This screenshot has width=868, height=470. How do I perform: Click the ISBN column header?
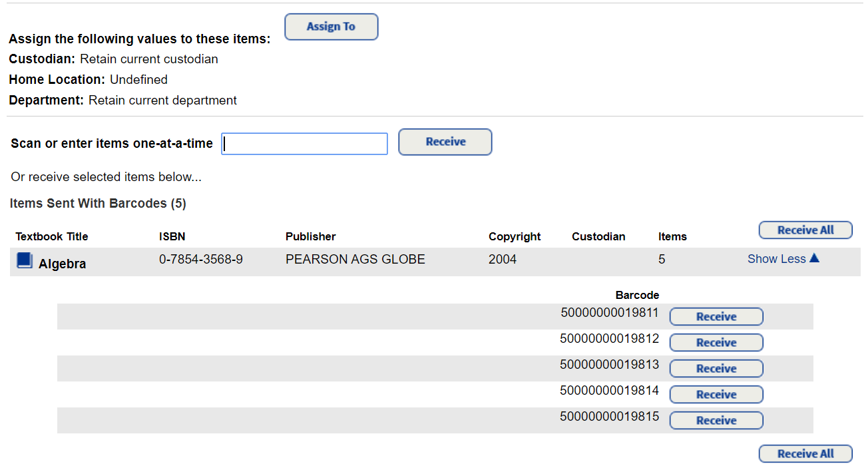[172, 236]
